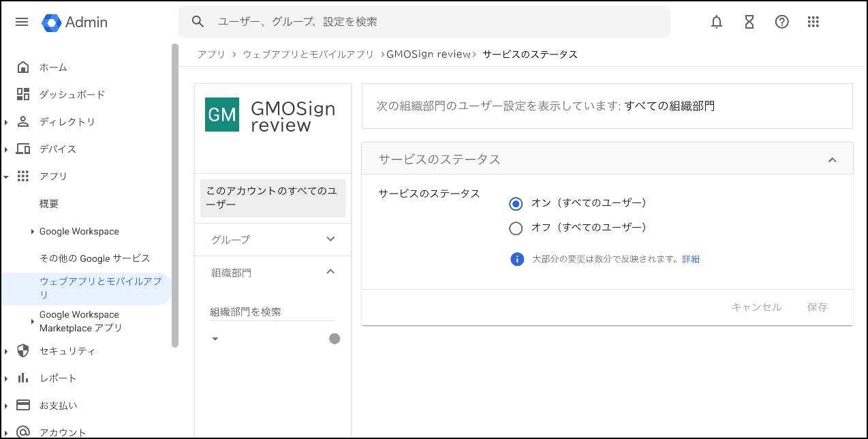Expand the グループ section
Screen dimensions: 868x439
click(330, 239)
